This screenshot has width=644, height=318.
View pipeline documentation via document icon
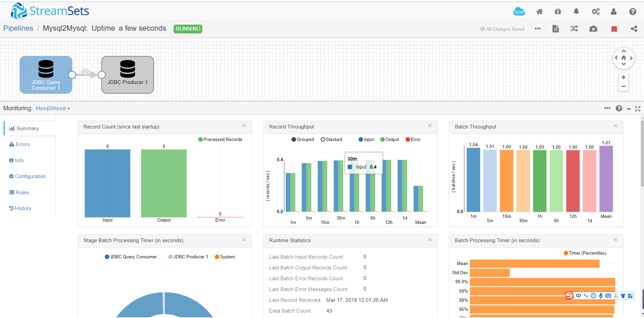point(556,29)
